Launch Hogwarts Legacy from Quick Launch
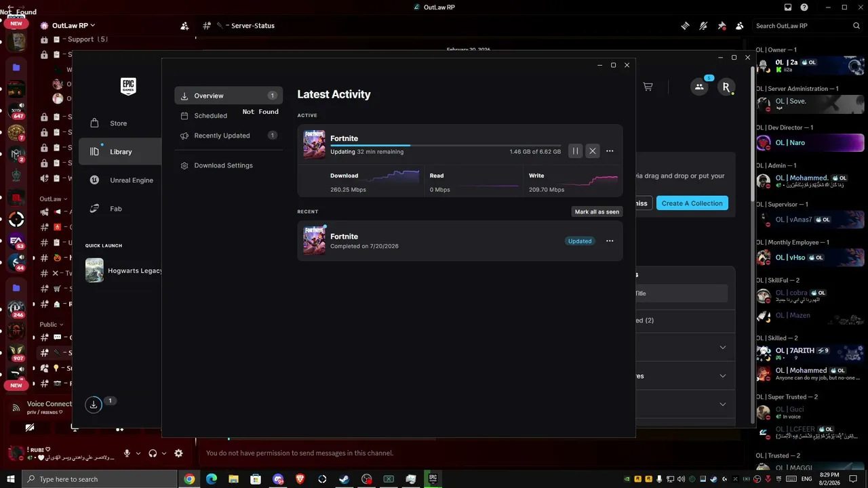This screenshot has height=488, width=868. pyautogui.click(x=123, y=270)
